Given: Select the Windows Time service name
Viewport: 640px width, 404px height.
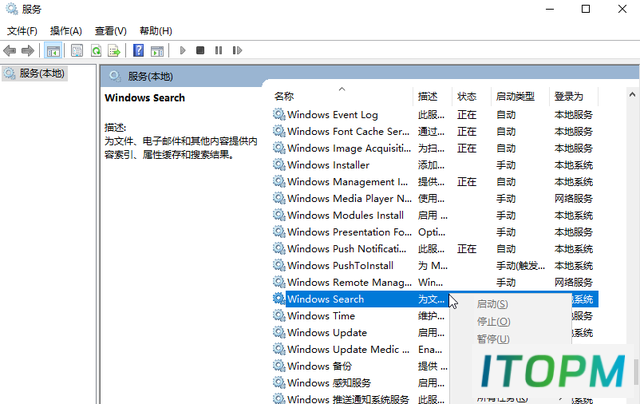Looking at the screenshot, I should (x=321, y=316).
